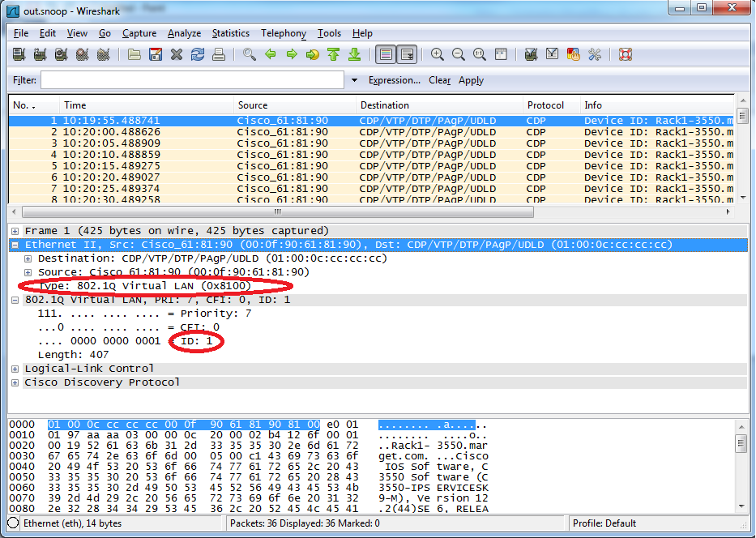Jump to the last packet
Screen dimensions: 756x538
355,54
